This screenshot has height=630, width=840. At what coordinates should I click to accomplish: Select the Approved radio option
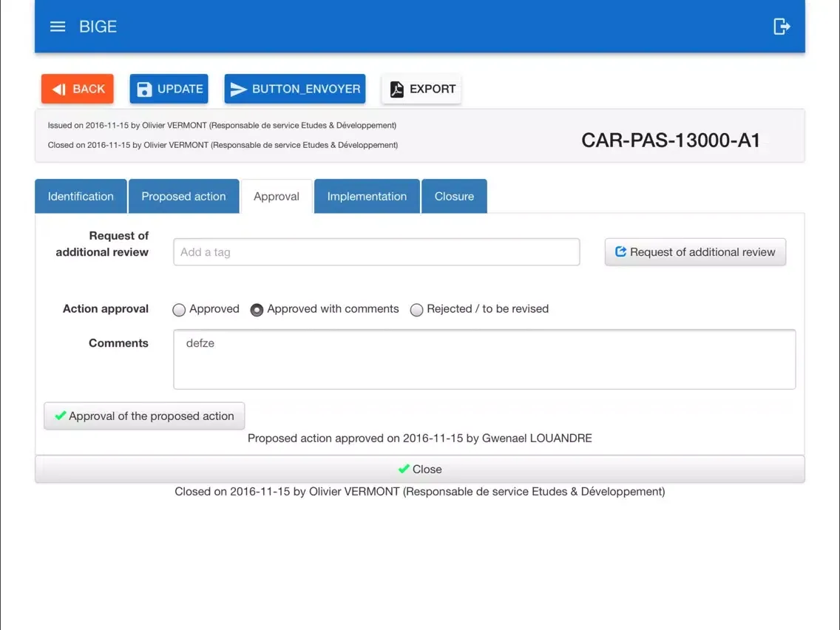[179, 310]
